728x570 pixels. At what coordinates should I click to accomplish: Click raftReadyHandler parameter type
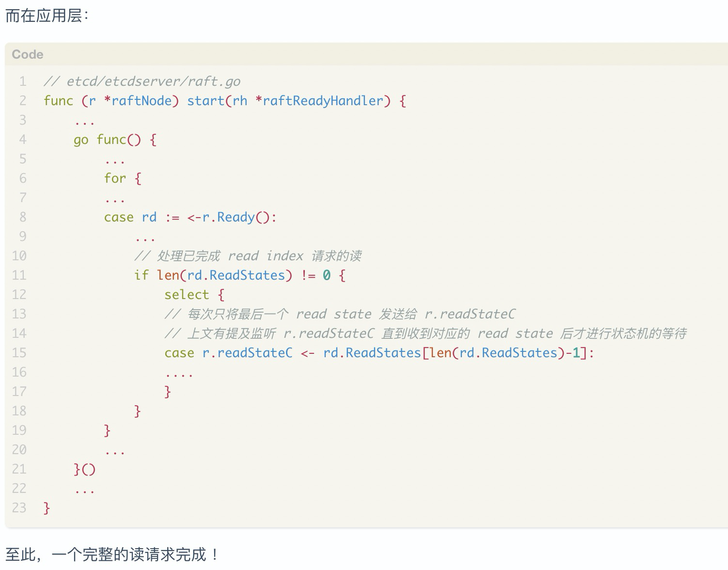tap(323, 101)
